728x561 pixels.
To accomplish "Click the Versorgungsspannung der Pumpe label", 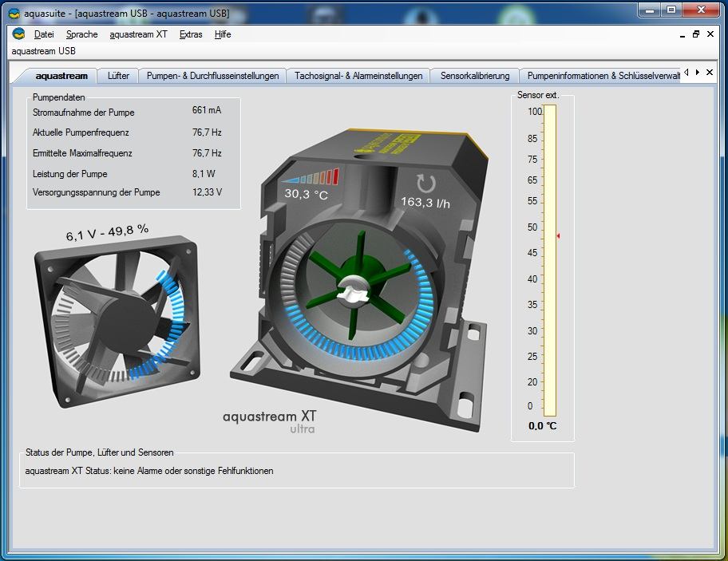I will [x=96, y=192].
